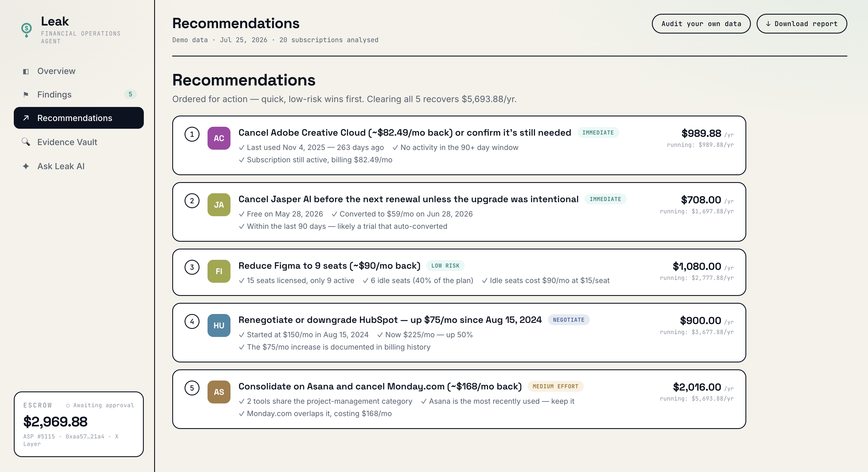
Task: Click the Leak dollar-drop logo icon
Action: click(x=26, y=30)
